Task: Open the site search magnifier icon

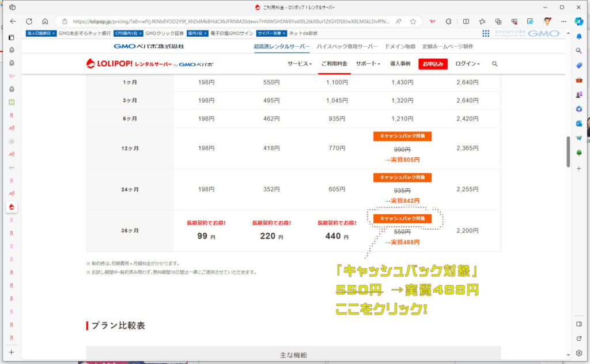Action: point(494,64)
